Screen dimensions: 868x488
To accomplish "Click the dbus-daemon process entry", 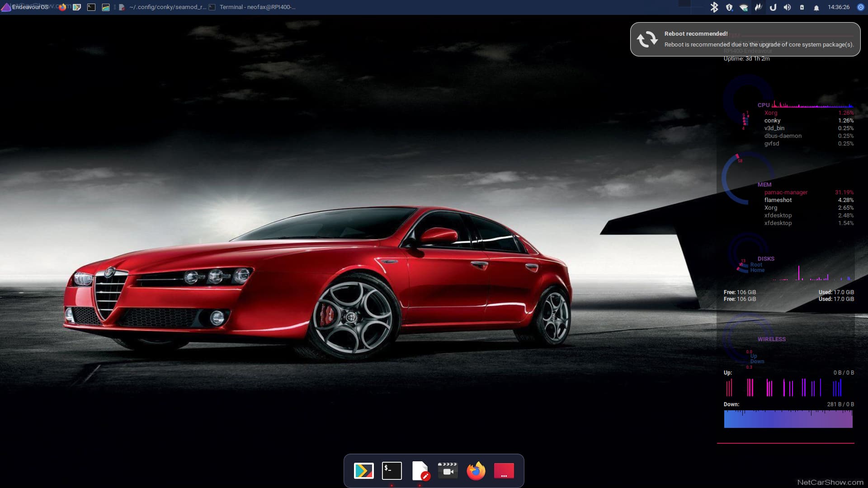I will 783,136.
